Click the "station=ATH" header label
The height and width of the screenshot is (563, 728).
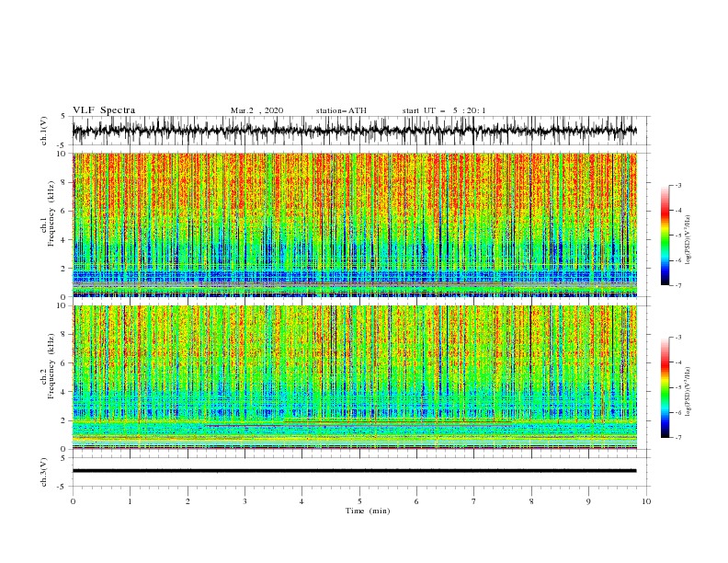[341, 110]
